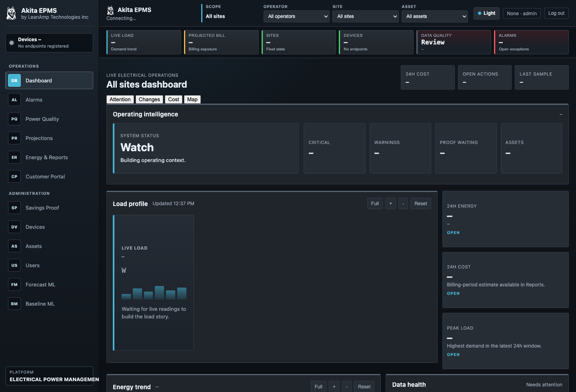Select Alarms in the sidebar menu
576x392 pixels.
pyautogui.click(x=49, y=100)
